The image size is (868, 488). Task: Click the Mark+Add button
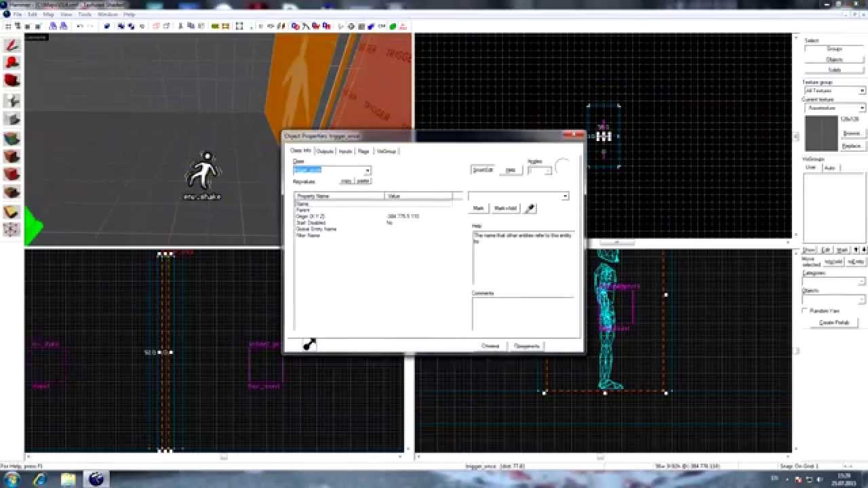pyautogui.click(x=505, y=208)
